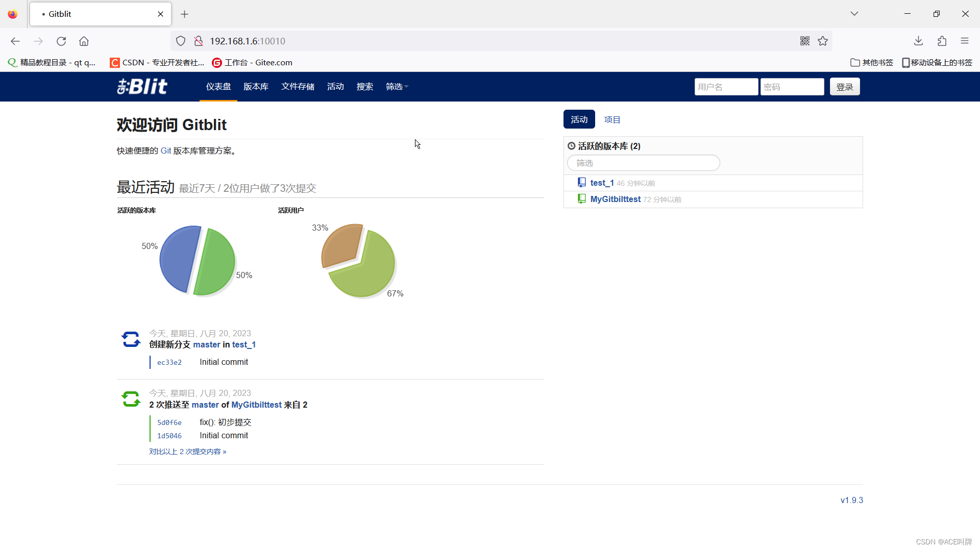Open commit 1d5046

pyautogui.click(x=169, y=436)
